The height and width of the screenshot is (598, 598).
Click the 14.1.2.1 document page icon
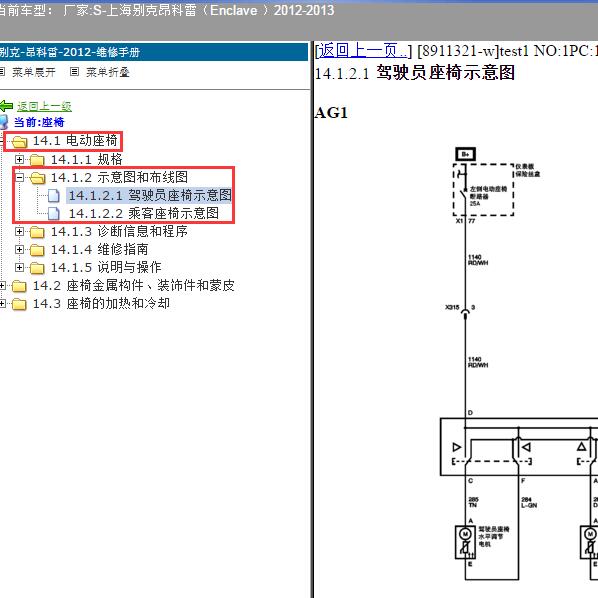[54, 196]
